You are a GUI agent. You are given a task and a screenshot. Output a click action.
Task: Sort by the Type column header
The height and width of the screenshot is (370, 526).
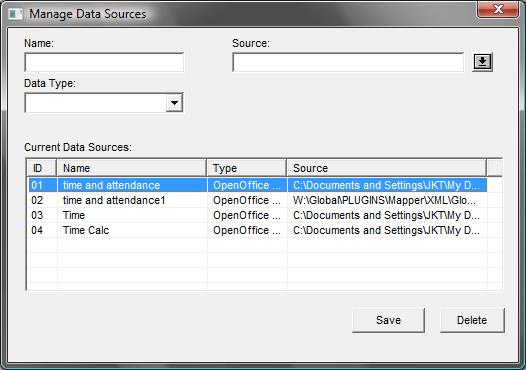[x=247, y=168]
